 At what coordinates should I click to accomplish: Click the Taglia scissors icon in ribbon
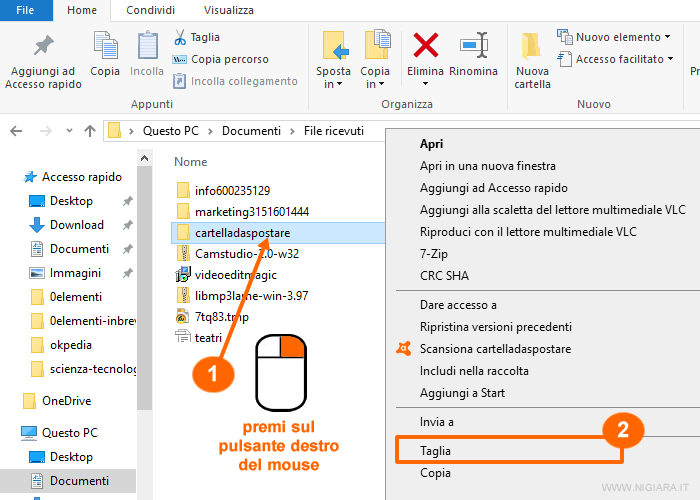tap(180, 37)
